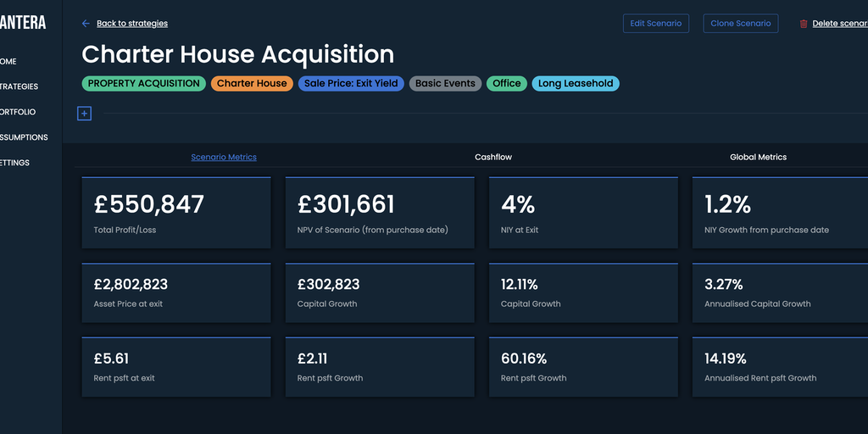Click the Edit Scenario button
The width and height of the screenshot is (868, 434).
pos(655,24)
